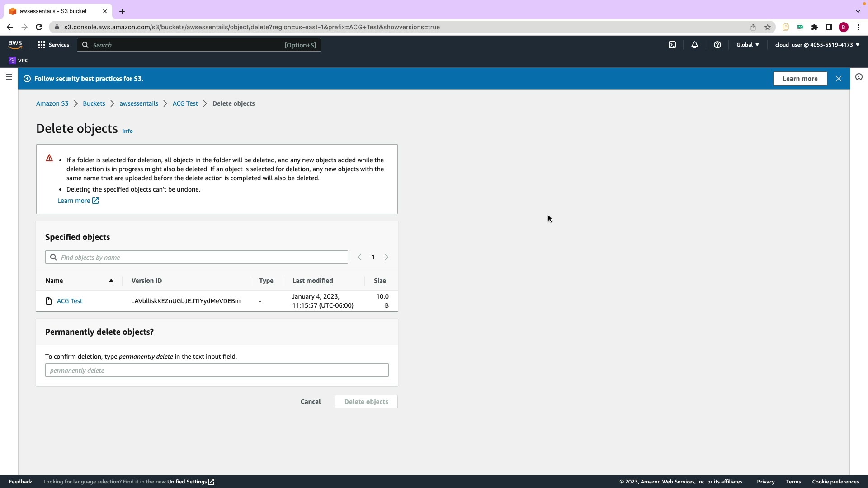The height and width of the screenshot is (488, 868).
Task: Open Cookie preferences in footer
Action: [835, 482]
